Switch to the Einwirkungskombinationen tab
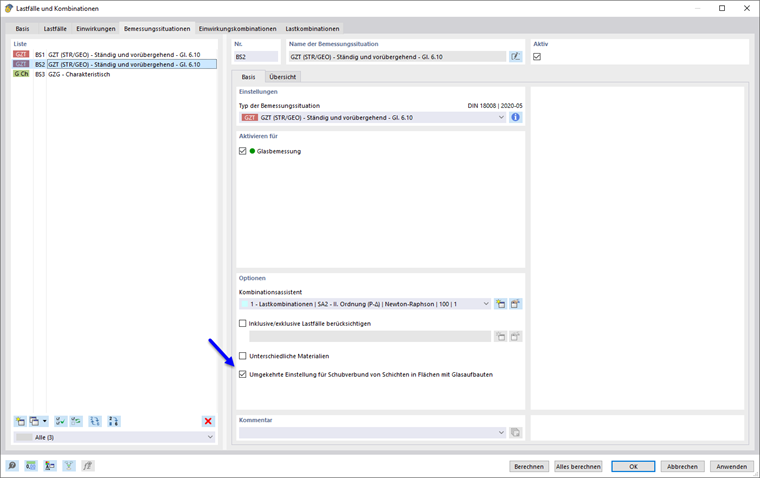Viewport: 760px width, 478px height. (238, 29)
